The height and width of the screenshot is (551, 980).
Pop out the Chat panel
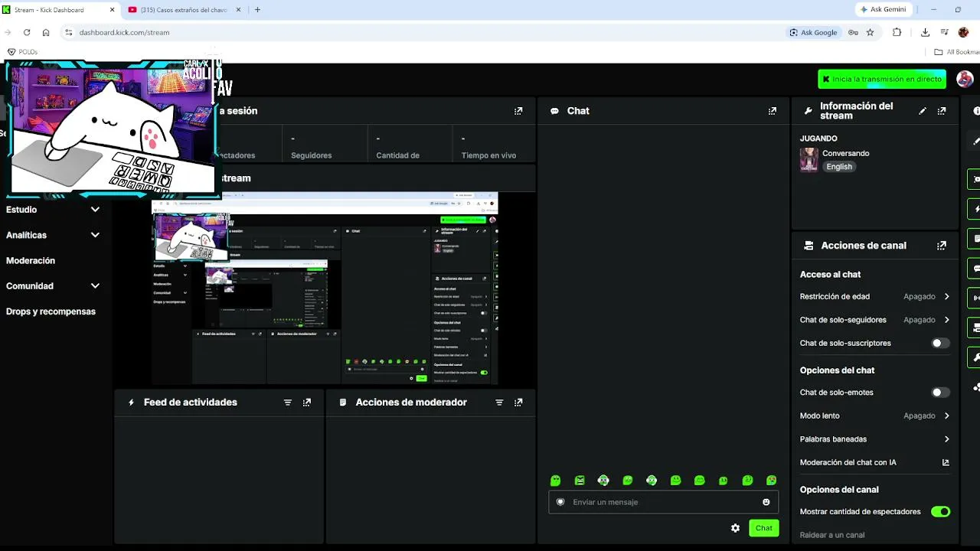[772, 111]
